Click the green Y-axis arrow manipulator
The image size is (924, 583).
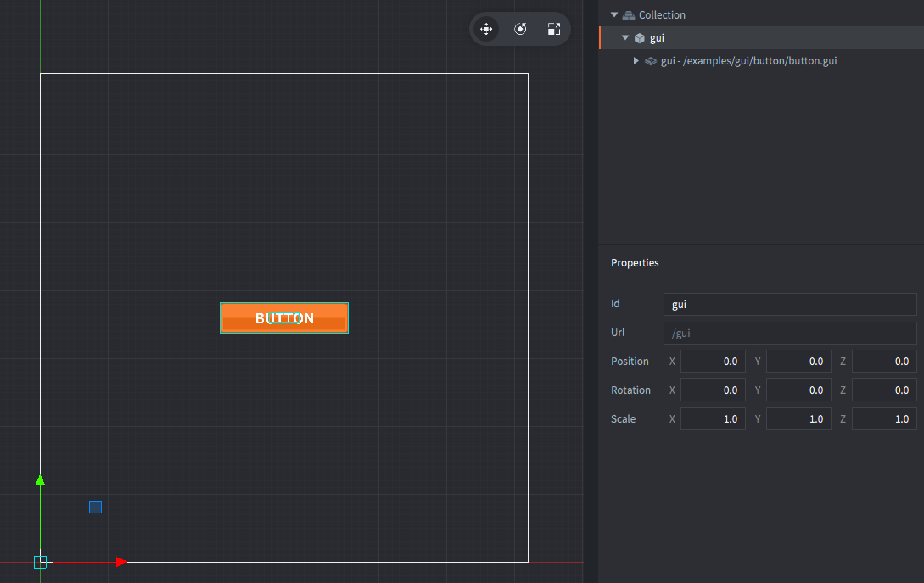[x=40, y=480]
